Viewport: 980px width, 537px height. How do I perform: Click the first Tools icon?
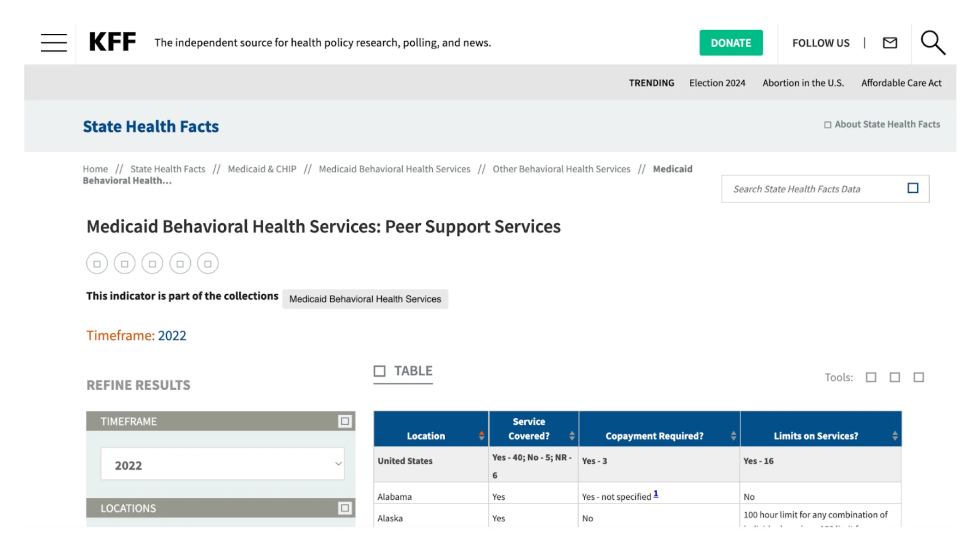tap(871, 378)
